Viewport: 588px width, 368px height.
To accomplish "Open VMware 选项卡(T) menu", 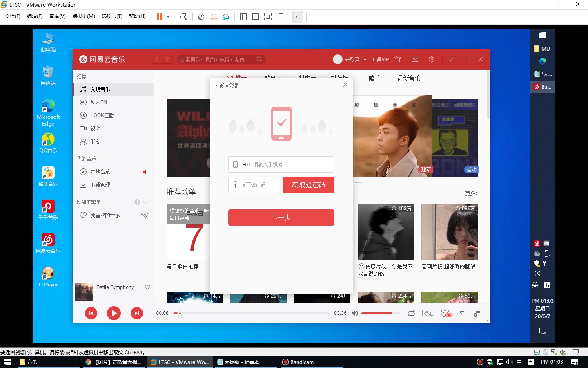I will pyautogui.click(x=112, y=16).
